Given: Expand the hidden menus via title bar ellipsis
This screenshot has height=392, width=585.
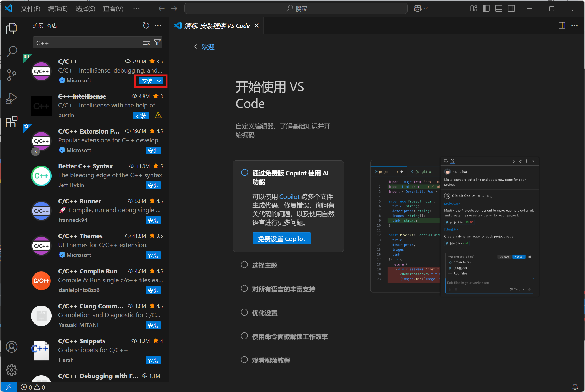Looking at the screenshot, I should 136,8.
